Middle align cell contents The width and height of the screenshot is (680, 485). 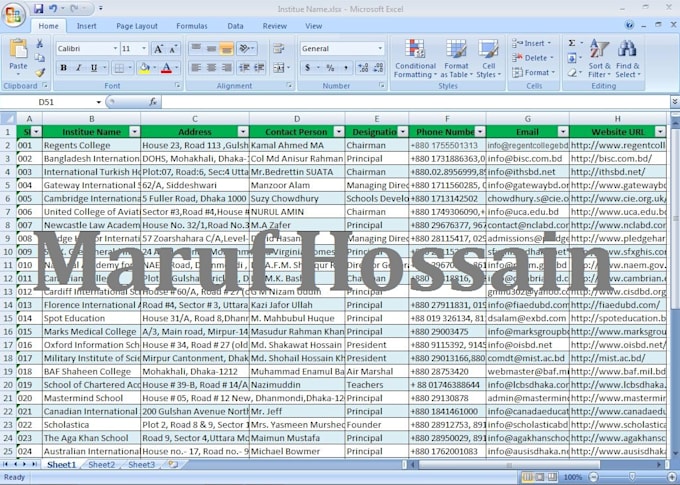211,48
